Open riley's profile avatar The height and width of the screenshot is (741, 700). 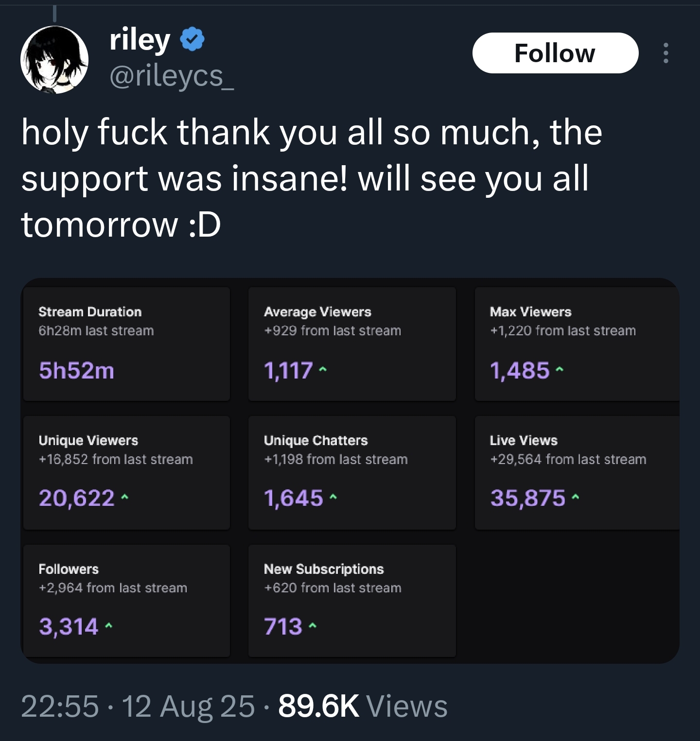(54, 60)
